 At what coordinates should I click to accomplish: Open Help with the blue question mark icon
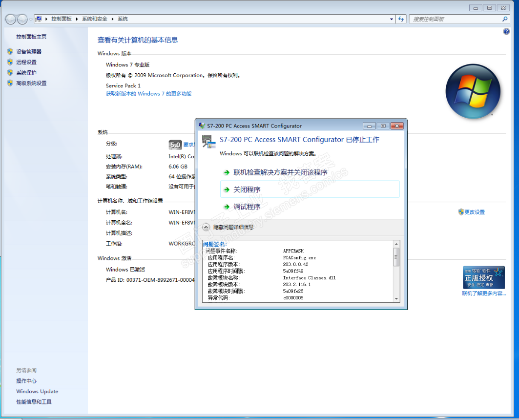pyautogui.click(x=506, y=31)
